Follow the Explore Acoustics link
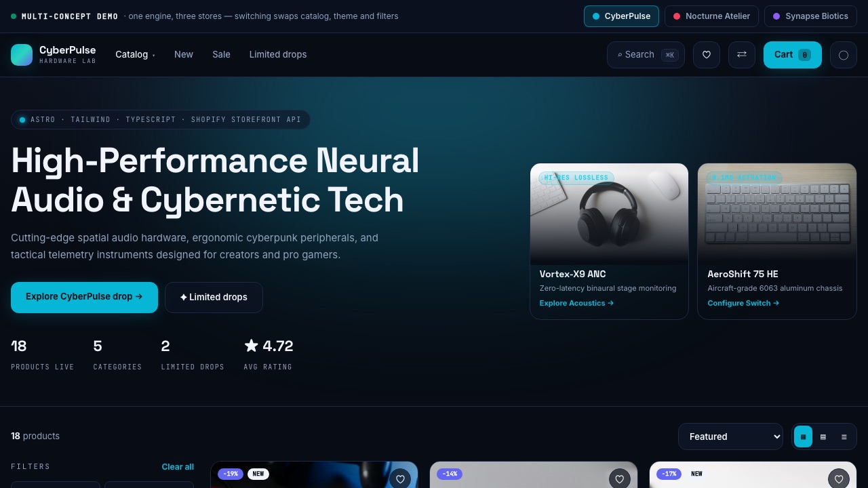The height and width of the screenshot is (488, 868). (576, 303)
